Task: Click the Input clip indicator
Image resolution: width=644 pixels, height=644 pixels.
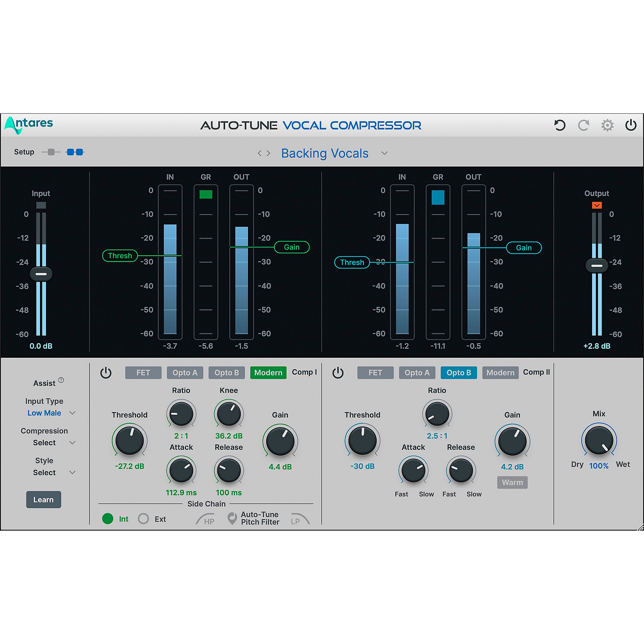Action: coord(41,205)
